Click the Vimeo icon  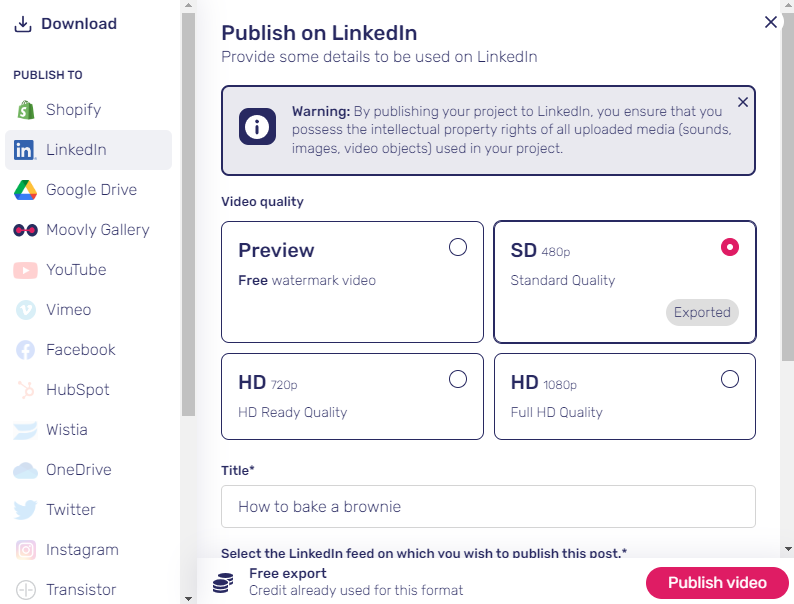coord(25,310)
